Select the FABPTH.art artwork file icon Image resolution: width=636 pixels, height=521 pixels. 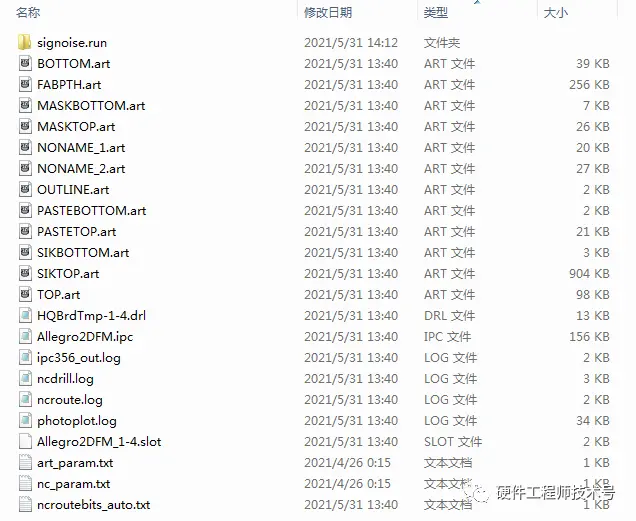[25, 84]
